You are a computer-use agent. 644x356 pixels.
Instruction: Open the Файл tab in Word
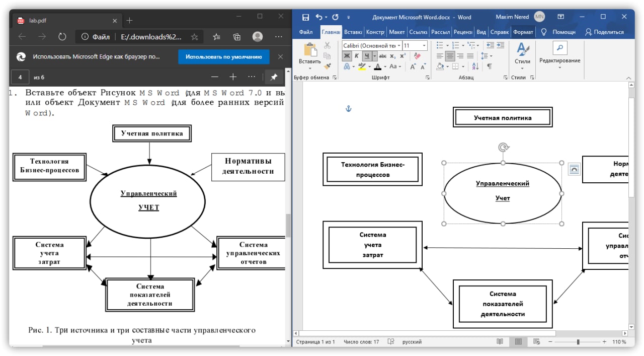click(x=306, y=32)
